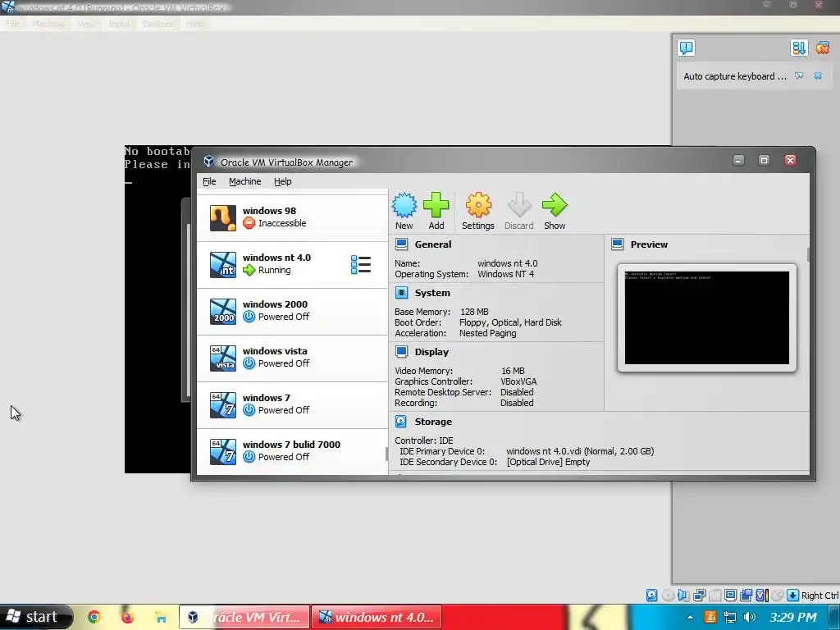The width and height of the screenshot is (840, 630).
Task: Click the Discard saved state icon
Action: click(x=518, y=206)
